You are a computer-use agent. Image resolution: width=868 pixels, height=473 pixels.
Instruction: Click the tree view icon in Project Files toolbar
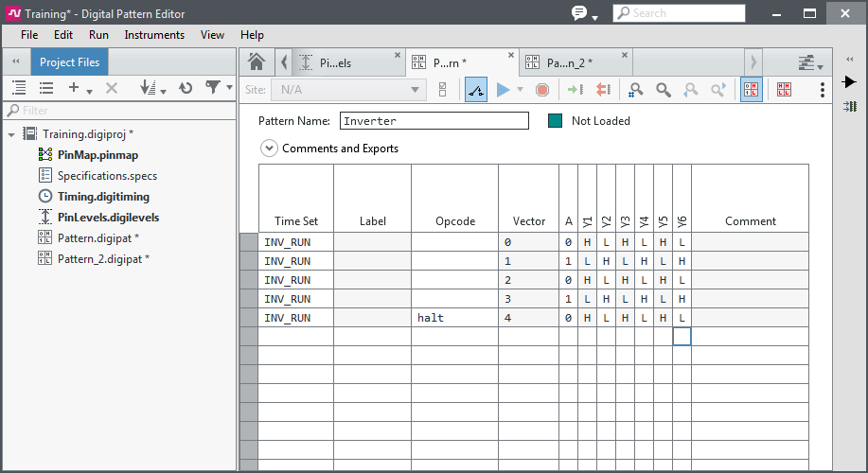click(19, 88)
